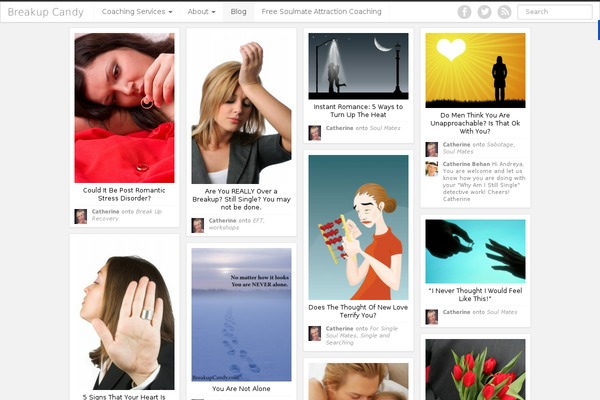Click the woman holding ring thumbnail
The width and height of the screenshot is (600, 400).
click(124, 108)
